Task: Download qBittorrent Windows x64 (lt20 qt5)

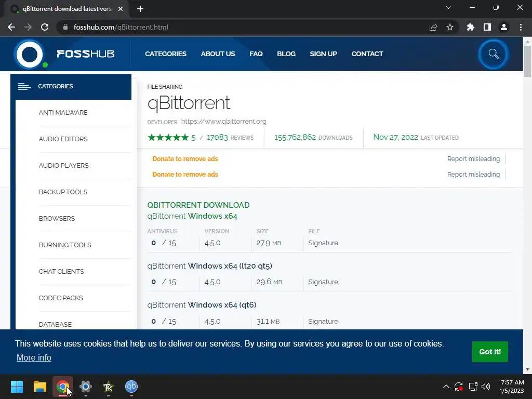Action: click(x=210, y=266)
